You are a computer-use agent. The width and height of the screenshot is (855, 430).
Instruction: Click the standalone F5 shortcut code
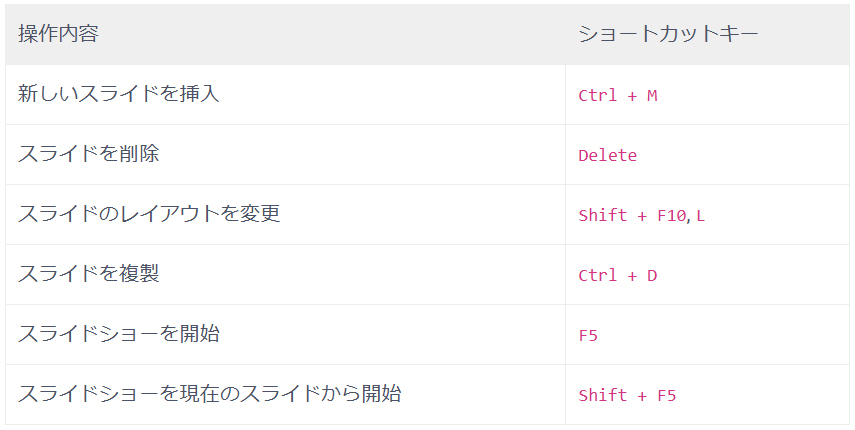(588, 336)
